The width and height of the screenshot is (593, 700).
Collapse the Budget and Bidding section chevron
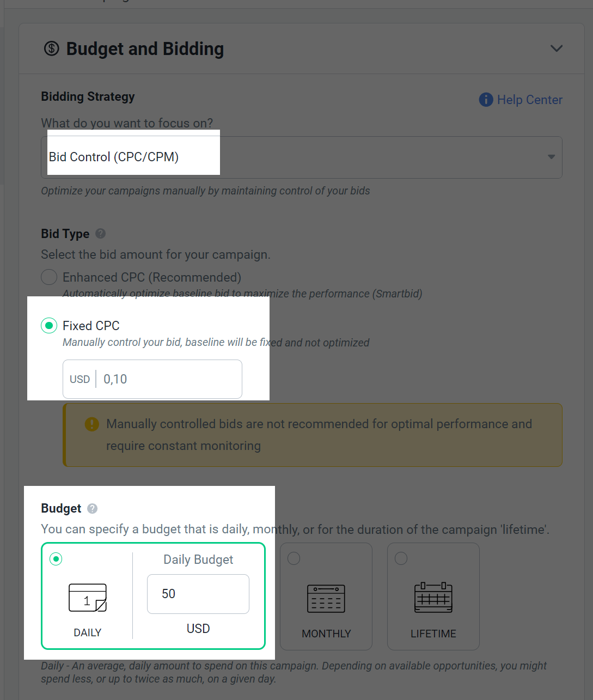pos(557,48)
